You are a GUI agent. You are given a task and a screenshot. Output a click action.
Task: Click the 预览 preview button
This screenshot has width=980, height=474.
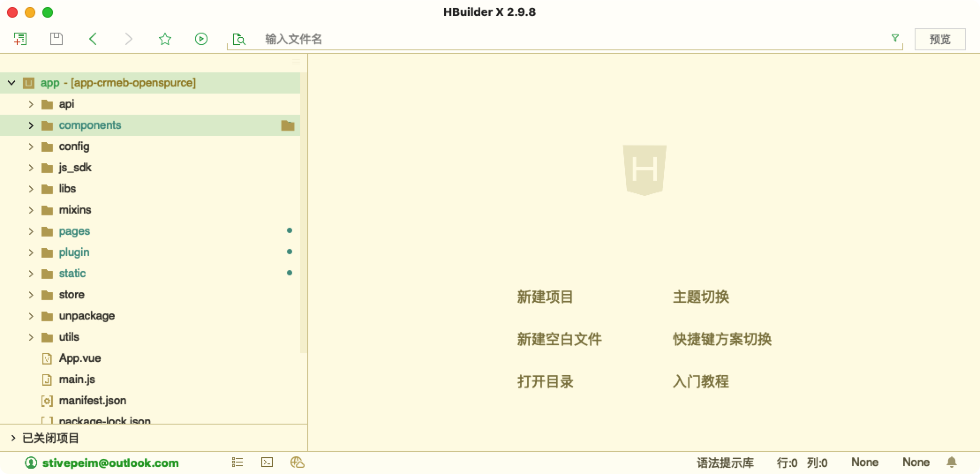[x=940, y=39]
